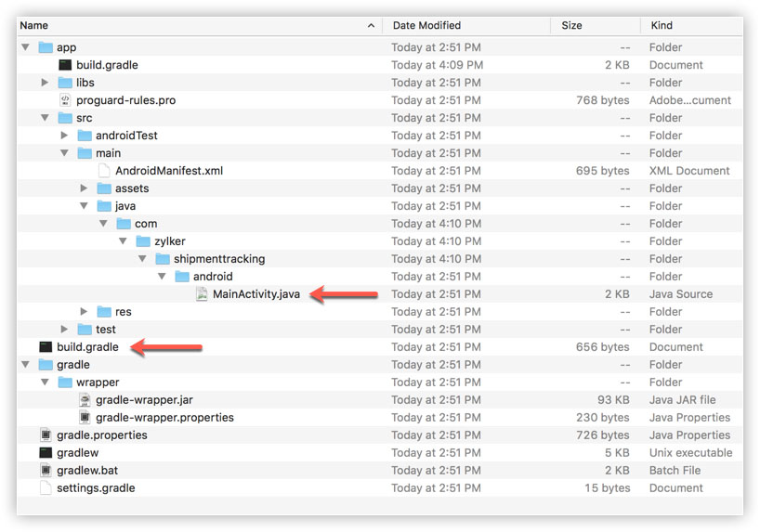Click the shipmenttracking folder icon
Image resolution: width=760 pixels, height=532 pixels.
coord(163,259)
